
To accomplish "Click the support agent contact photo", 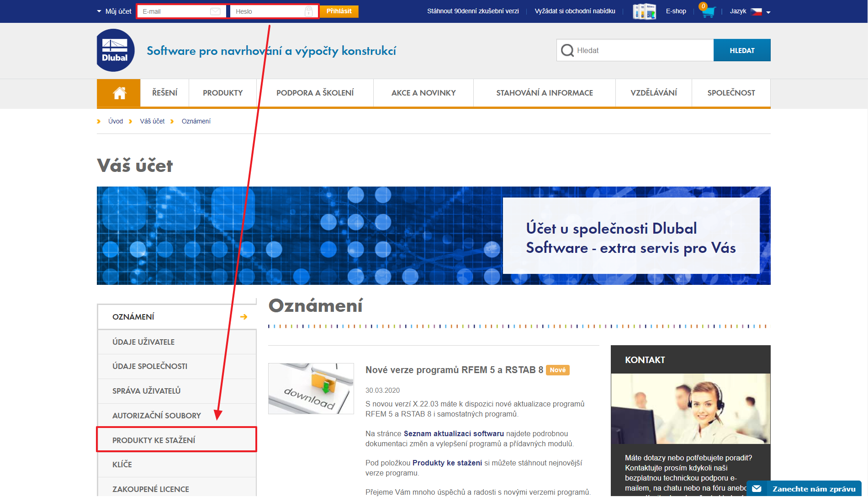I will 691,409.
